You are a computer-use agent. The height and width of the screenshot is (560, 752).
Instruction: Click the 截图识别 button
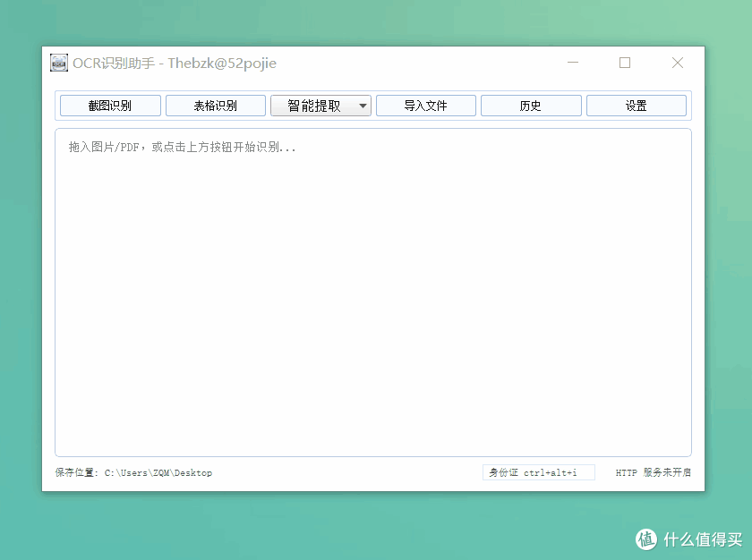(x=110, y=106)
